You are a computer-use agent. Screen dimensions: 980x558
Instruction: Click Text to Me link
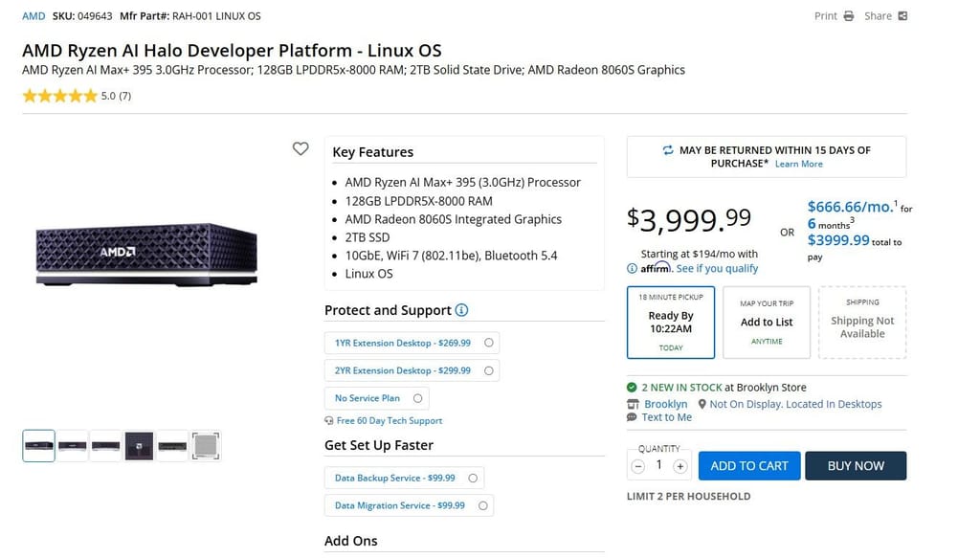666,417
